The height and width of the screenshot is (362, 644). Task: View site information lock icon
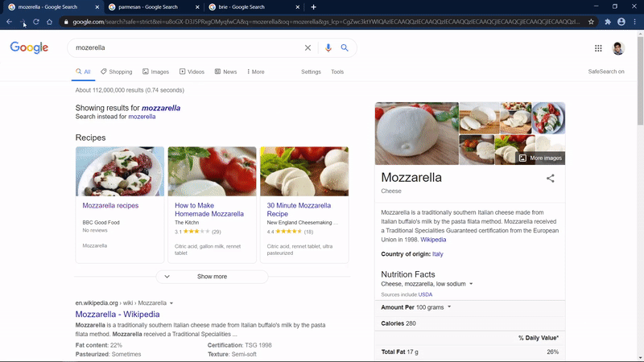pos(66,22)
